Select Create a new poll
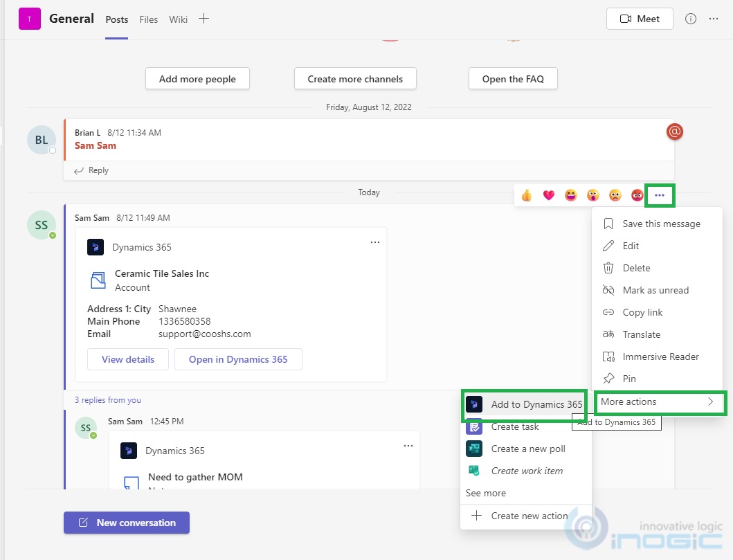The width and height of the screenshot is (733, 560). point(526,449)
